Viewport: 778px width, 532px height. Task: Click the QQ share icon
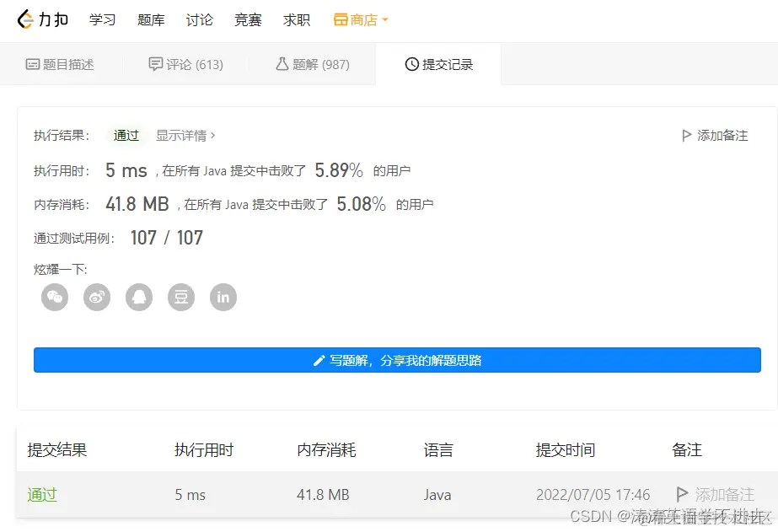click(138, 297)
